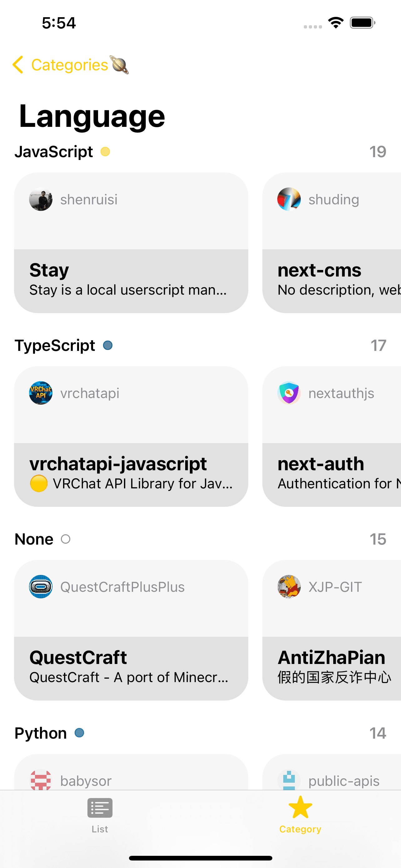Screen dimensions: 401x868
Task: Open the vrchatapi-javascript repository card
Action: point(131,436)
